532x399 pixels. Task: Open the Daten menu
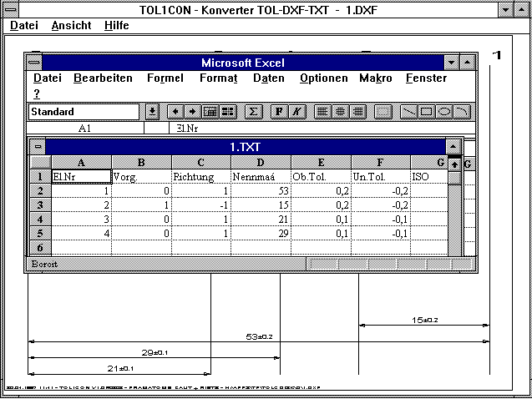pos(269,78)
